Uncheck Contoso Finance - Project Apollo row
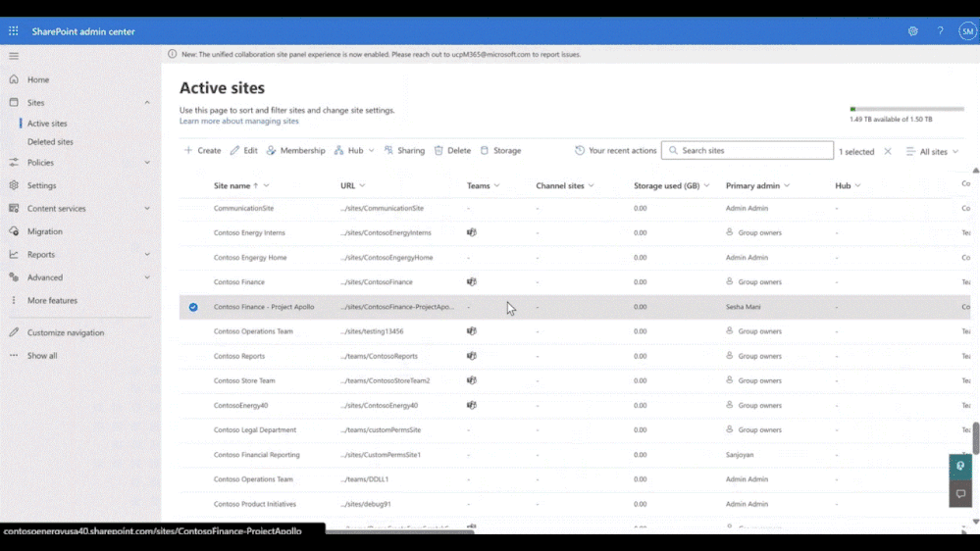The image size is (980, 551). (193, 307)
